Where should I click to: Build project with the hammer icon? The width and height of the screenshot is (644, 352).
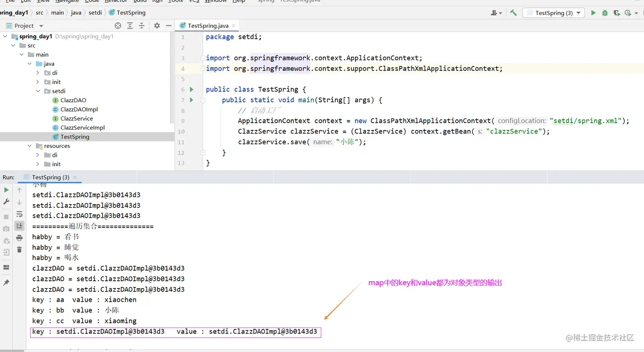pos(513,13)
